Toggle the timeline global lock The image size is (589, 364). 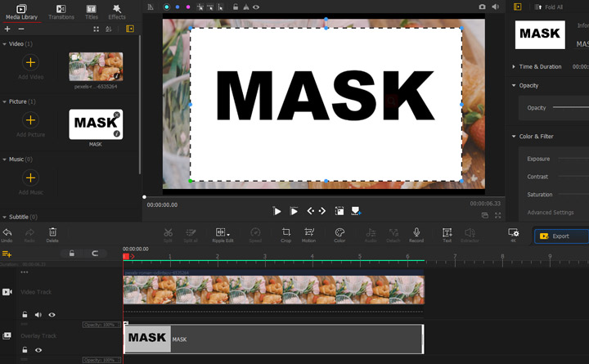tap(71, 254)
